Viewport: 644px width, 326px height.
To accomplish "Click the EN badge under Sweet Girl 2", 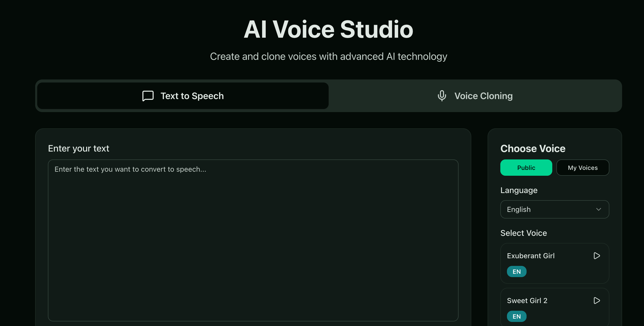I will (517, 316).
